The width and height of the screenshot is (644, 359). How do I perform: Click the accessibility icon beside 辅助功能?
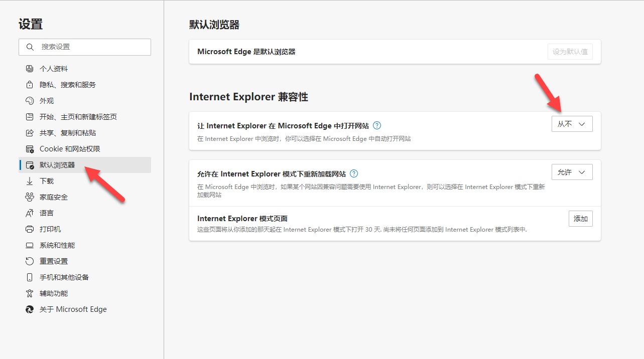[x=30, y=293]
